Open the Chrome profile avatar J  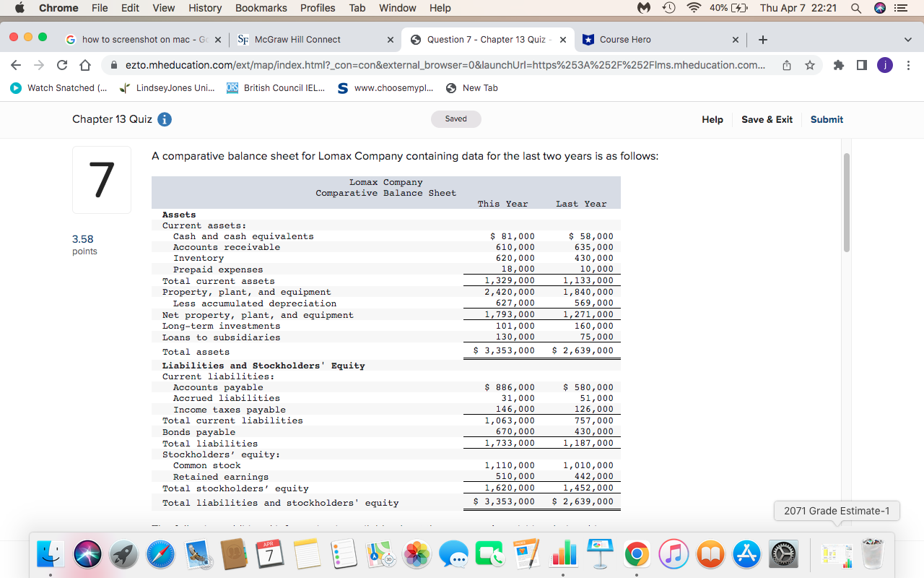click(x=884, y=64)
